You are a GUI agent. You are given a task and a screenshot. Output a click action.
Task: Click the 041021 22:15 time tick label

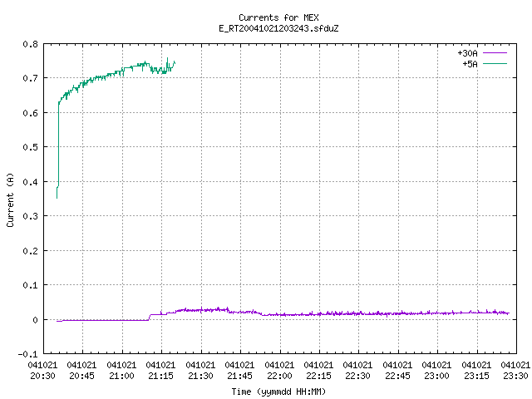coord(318,371)
